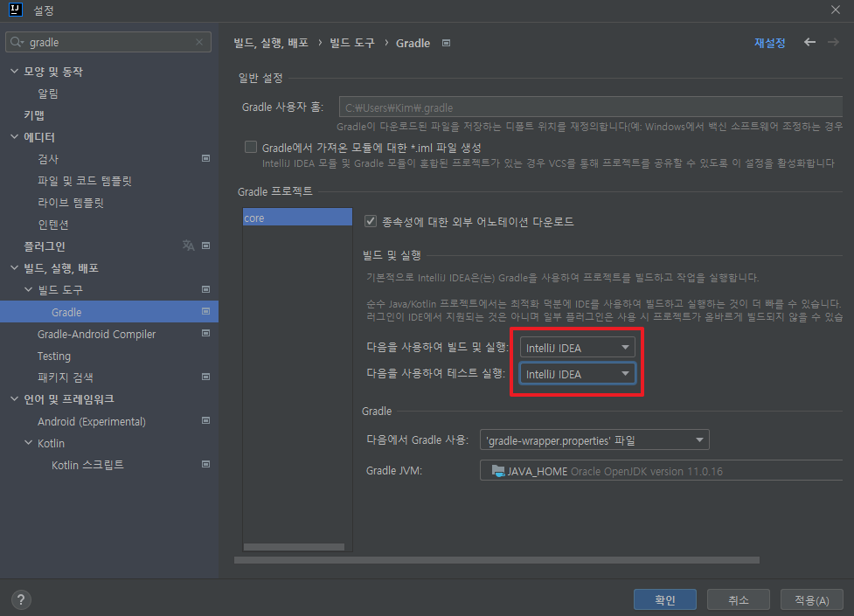This screenshot has height=616, width=854.
Task: Click 재설정 link
Action: click(769, 43)
